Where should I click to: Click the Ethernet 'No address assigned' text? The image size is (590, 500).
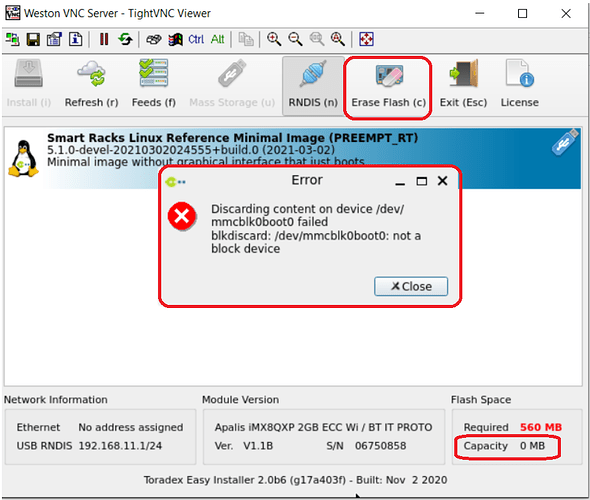[131, 427]
